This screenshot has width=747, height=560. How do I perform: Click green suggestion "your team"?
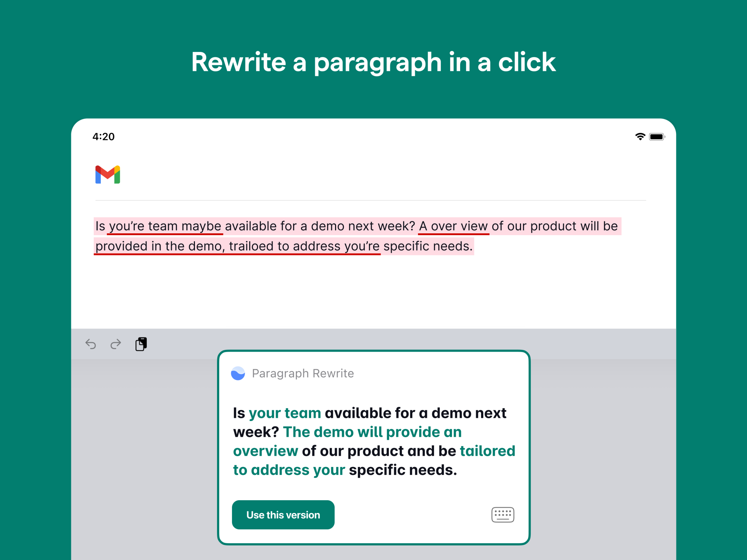[285, 413]
